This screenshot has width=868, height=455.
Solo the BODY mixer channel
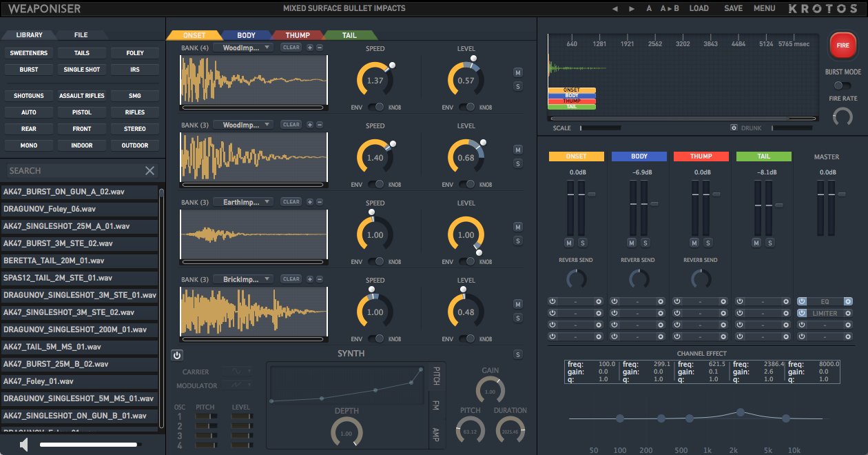tap(645, 243)
